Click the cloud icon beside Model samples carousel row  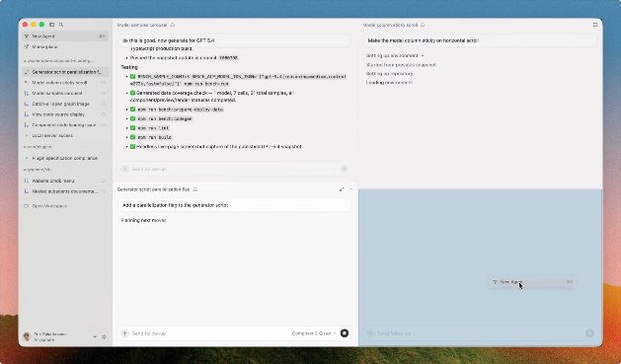pos(104,94)
